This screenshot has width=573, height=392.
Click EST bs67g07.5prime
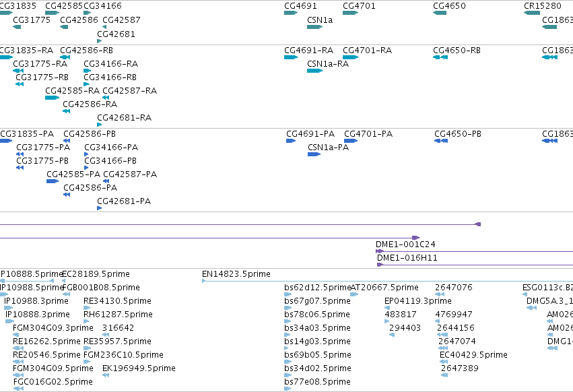317,301
